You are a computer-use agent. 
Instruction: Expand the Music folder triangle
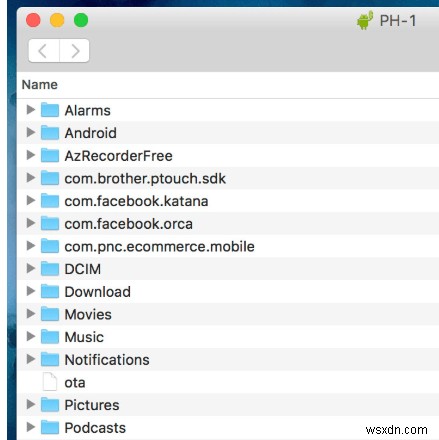pyautogui.click(x=31, y=336)
